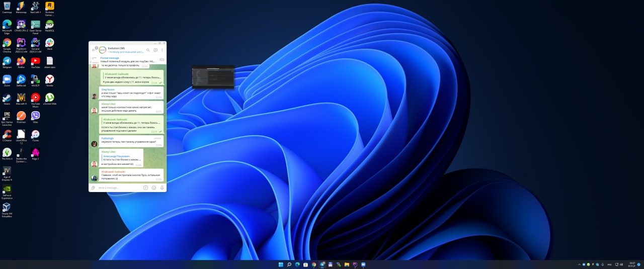This screenshot has height=269, width=644.
Task: Open Telegram chat's three-dot menu
Action: point(162,50)
